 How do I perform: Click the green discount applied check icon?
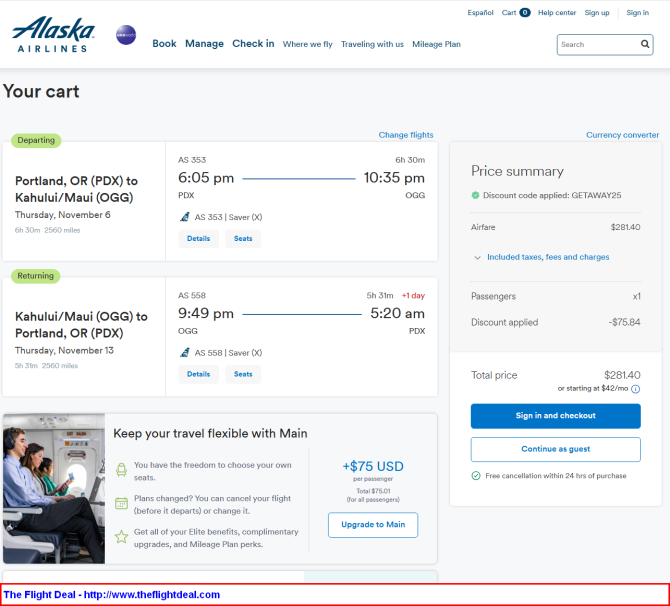[x=475, y=195]
